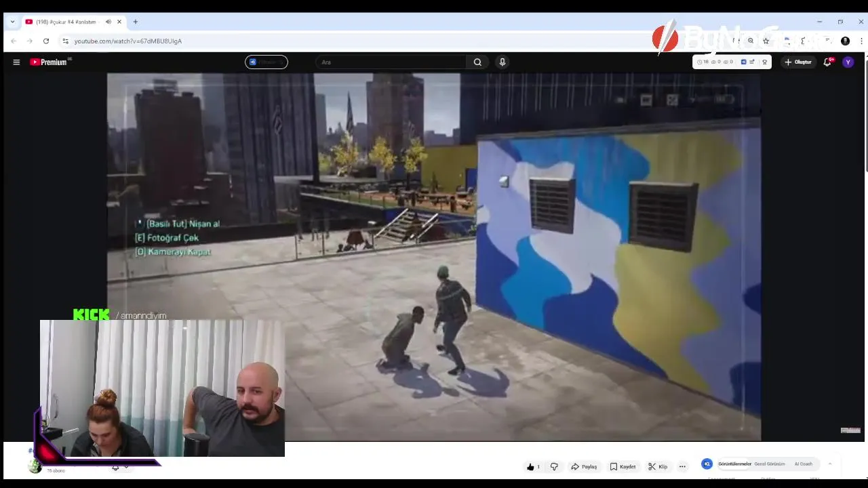Click the youtube.com address bar URL

coord(127,41)
